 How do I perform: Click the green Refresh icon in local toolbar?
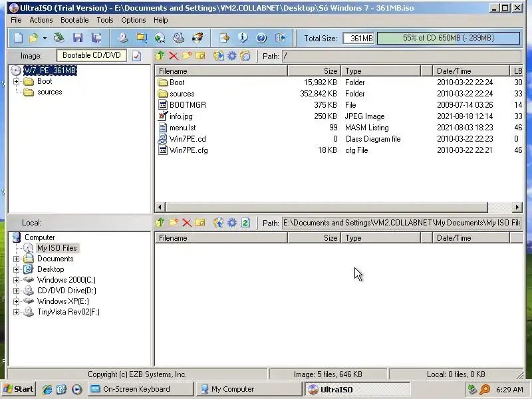tap(245, 223)
